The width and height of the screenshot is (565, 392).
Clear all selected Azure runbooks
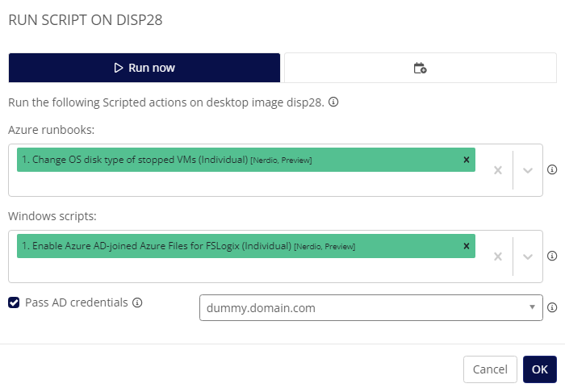click(x=498, y=170)
